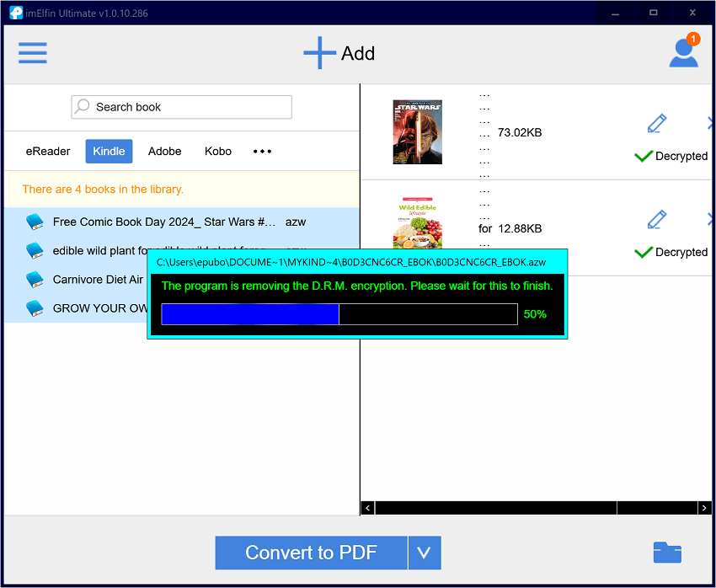Viewport: 716px width, 588px height.
Task: Click the horizontal scrollbar track
Action: (536, 508)
